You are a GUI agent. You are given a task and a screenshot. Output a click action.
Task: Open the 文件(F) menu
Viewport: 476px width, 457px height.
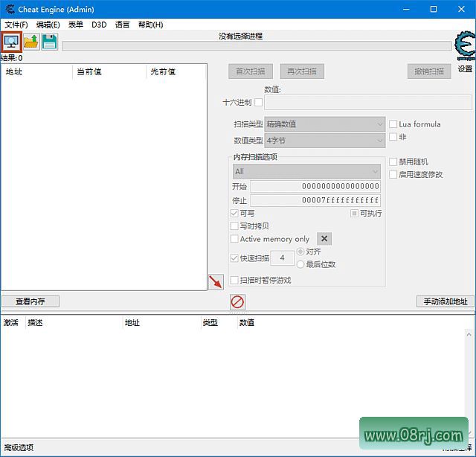click(x=16, y=25)
